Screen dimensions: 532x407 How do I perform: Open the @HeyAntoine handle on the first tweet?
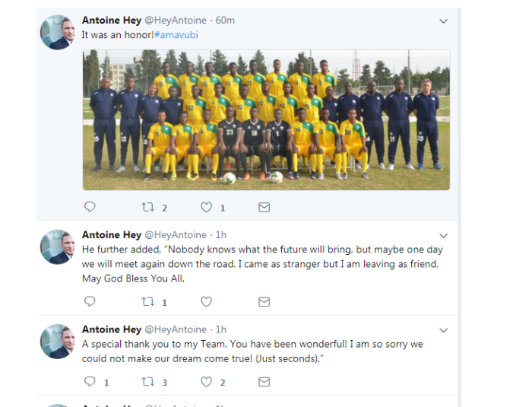[176, 21]
